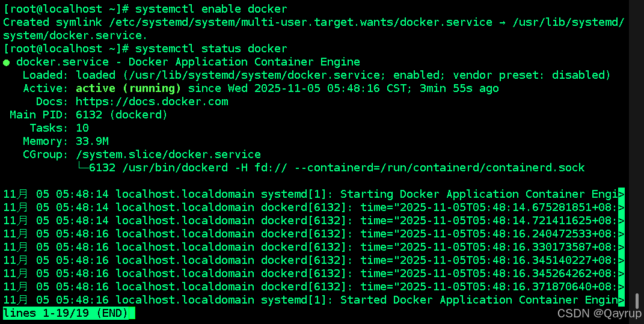Click 'Docker Application Container Engine' in the service header
The image size is (644, 324).
[x=244, y=62]
